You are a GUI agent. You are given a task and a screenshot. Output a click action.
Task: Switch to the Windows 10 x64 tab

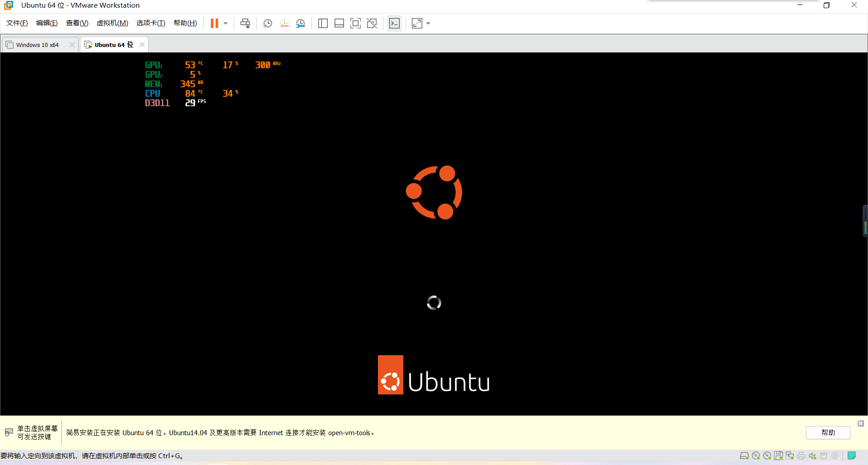click(37, 45)
